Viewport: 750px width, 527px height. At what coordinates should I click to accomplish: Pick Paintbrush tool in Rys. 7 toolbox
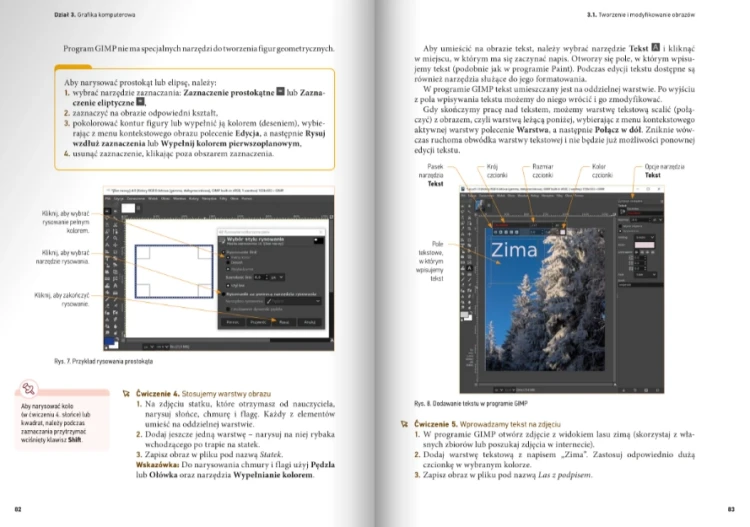115,299
